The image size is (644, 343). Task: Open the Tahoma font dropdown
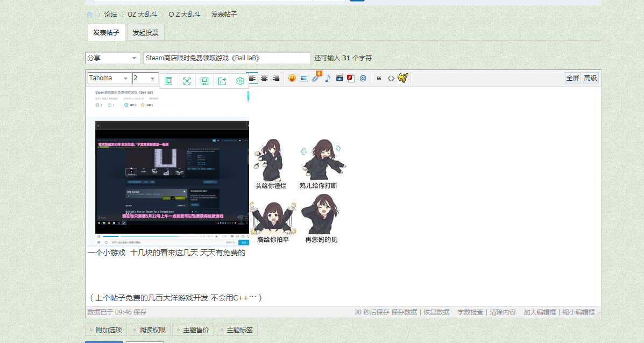pos(109,78)
